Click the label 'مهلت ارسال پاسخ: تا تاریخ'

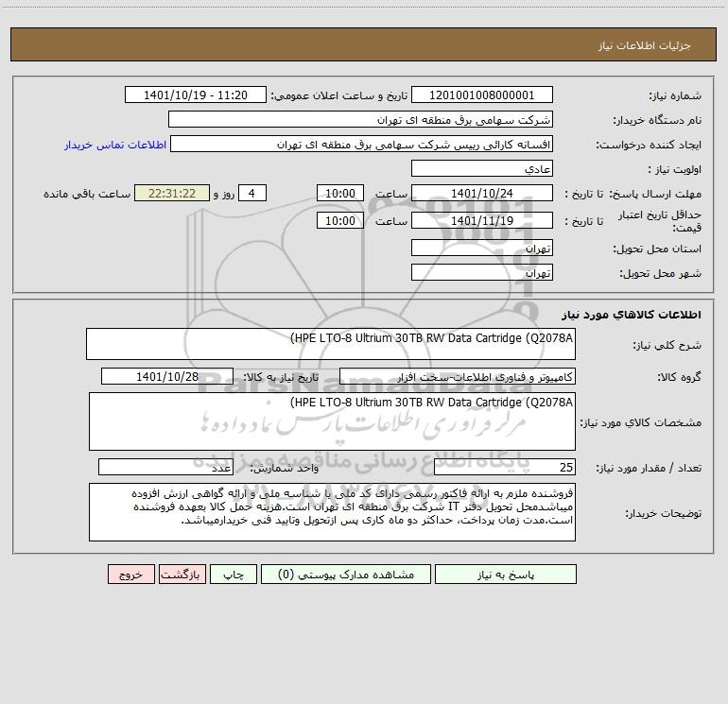(x=633, y=194)
